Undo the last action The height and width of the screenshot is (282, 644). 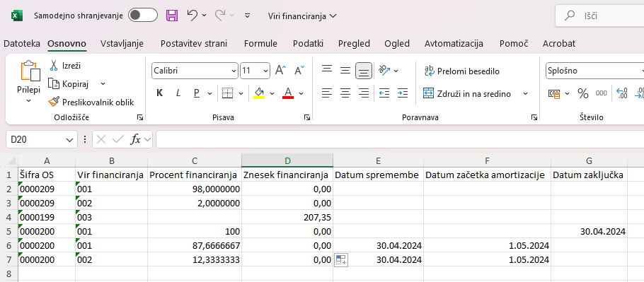click(x=192, y=16)
